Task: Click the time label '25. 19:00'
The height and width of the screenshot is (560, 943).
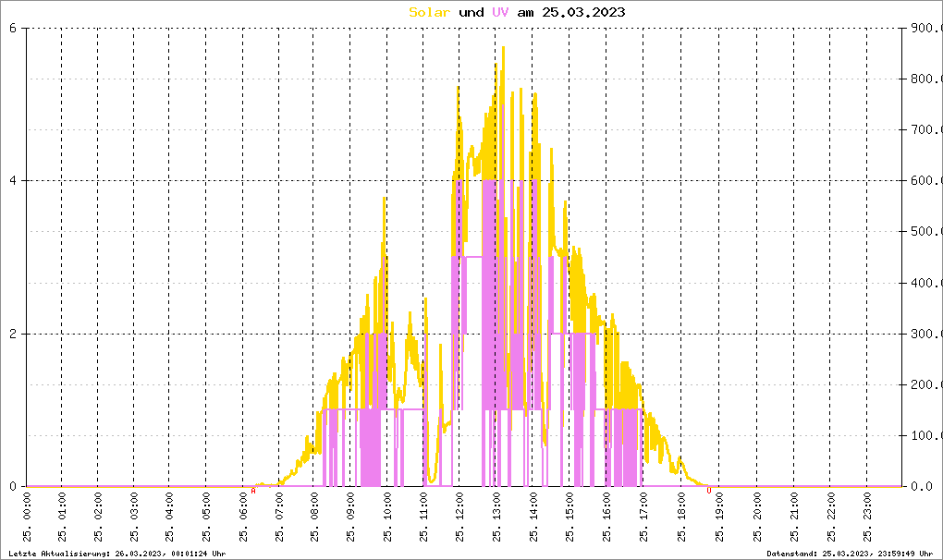Action: [x=719, y=517]
